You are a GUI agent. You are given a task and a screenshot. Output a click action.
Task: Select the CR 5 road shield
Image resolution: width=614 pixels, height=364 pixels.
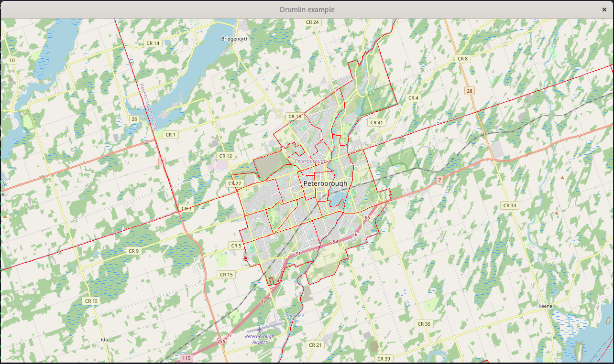[236, 246]
